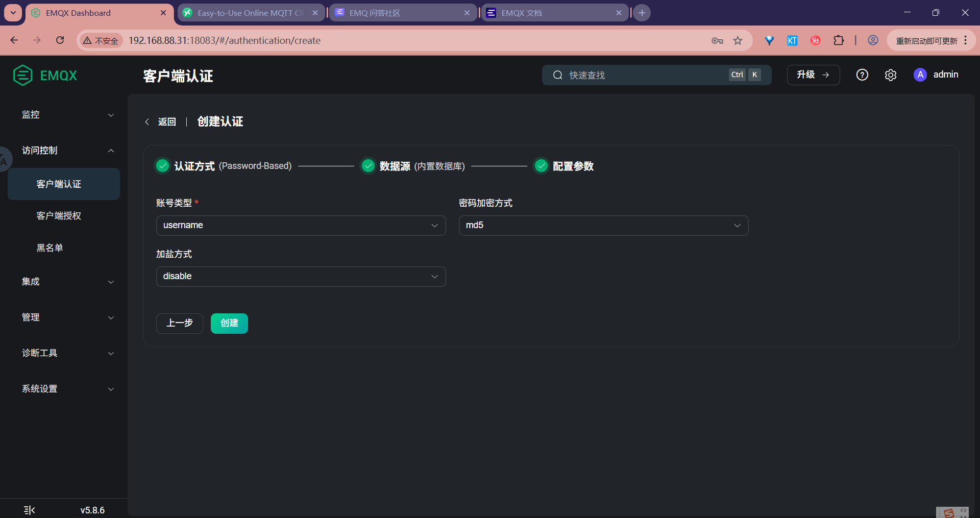Image resolution: width=980 pixels, height=518 pixels.
Task: Close the EMQX Dashboard tab
Action: (x=163, y=13)
